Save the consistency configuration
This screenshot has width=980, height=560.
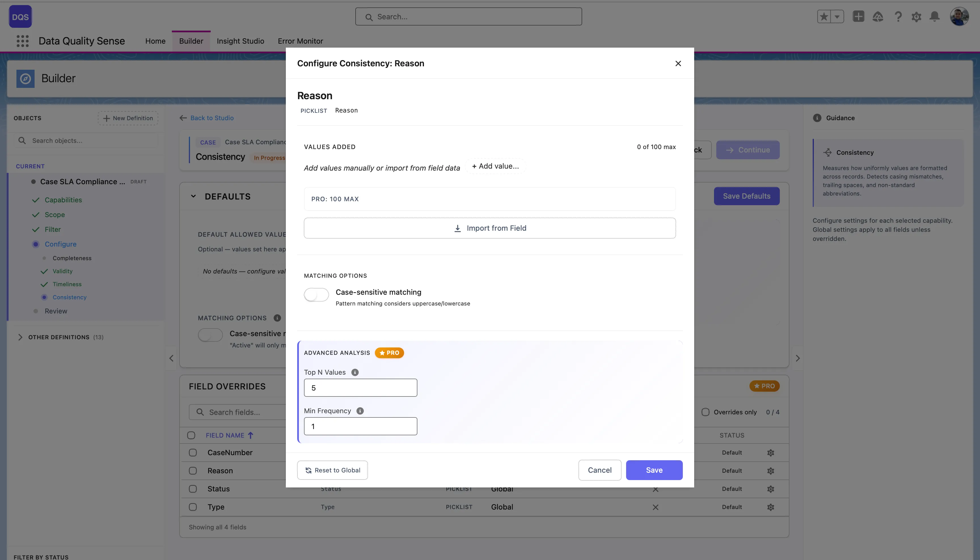pos(654,470)
